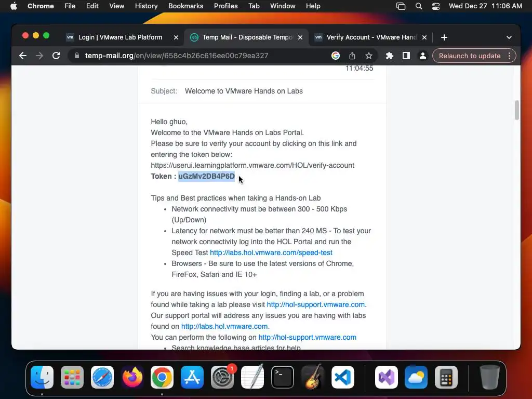Open the Bookmarks menu
The height and width of the screenshot is (399, 532).
[185, 6]
